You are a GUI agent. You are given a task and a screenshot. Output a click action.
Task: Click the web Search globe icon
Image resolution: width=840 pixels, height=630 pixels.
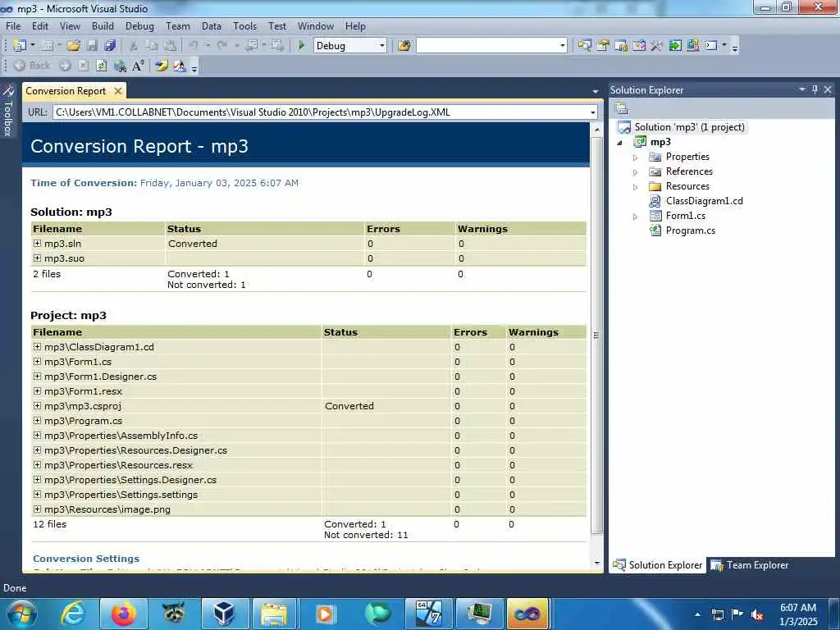tap(120, 66)
